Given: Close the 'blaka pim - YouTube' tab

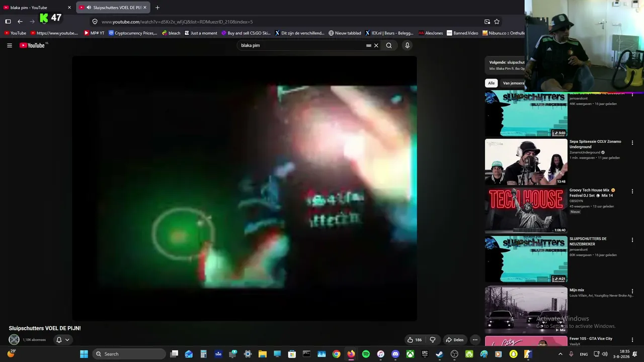Looking at the screenshot, I should tap(69, 8).
